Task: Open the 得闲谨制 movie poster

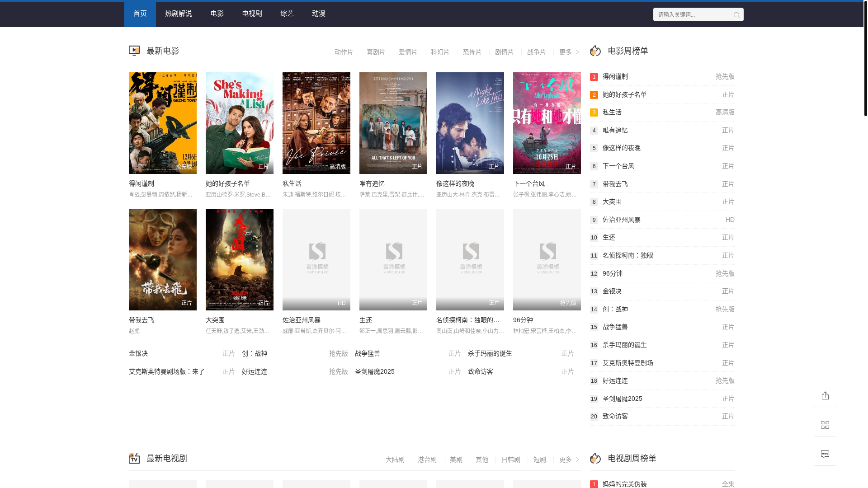Action: [x=163, y=123]
